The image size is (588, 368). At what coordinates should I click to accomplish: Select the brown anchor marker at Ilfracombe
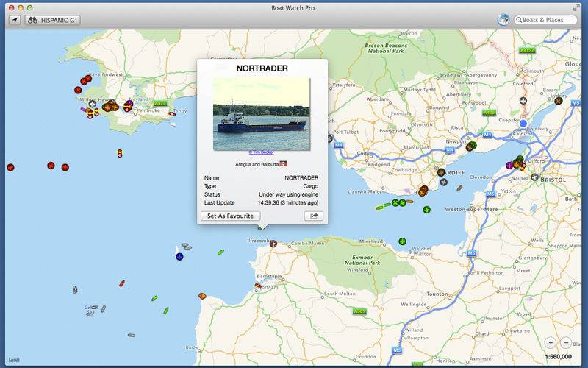(x=273, y=244)
